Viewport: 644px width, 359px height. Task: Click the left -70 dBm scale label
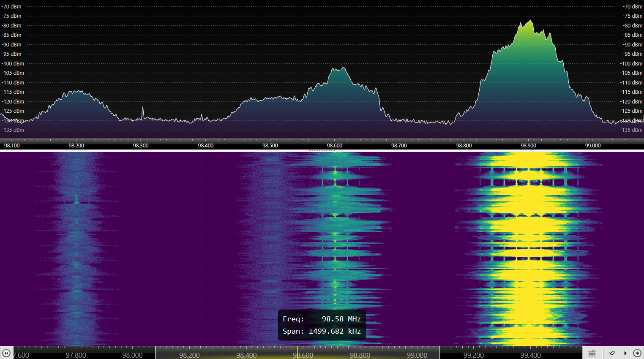point(11,6)
